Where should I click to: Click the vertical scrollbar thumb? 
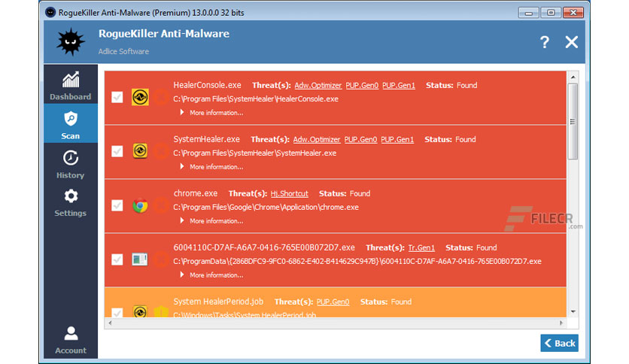(x=573, y=122)
